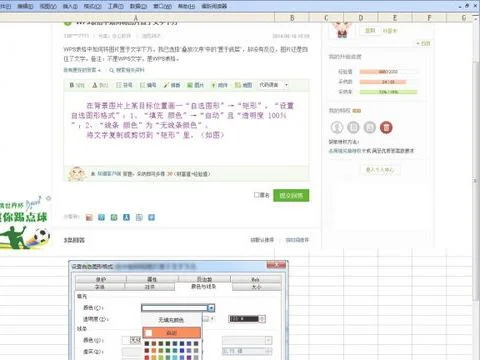
Task: Select the first gray achievement badge
Action: coord(337,127)
